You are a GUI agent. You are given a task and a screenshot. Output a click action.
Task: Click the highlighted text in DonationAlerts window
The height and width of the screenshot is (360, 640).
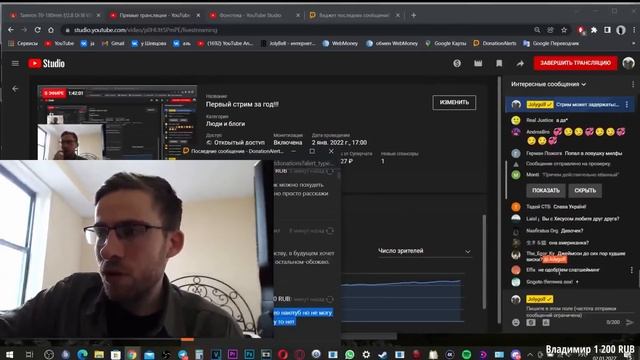[303, 317]
